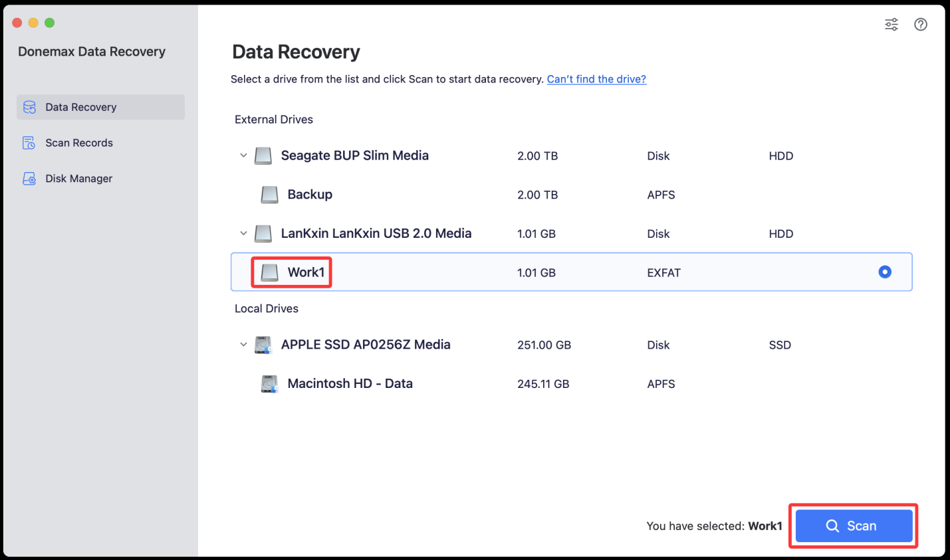Select the Work1 radio button
The width and height of the screenshot is (950, 560).
(885, 272)
